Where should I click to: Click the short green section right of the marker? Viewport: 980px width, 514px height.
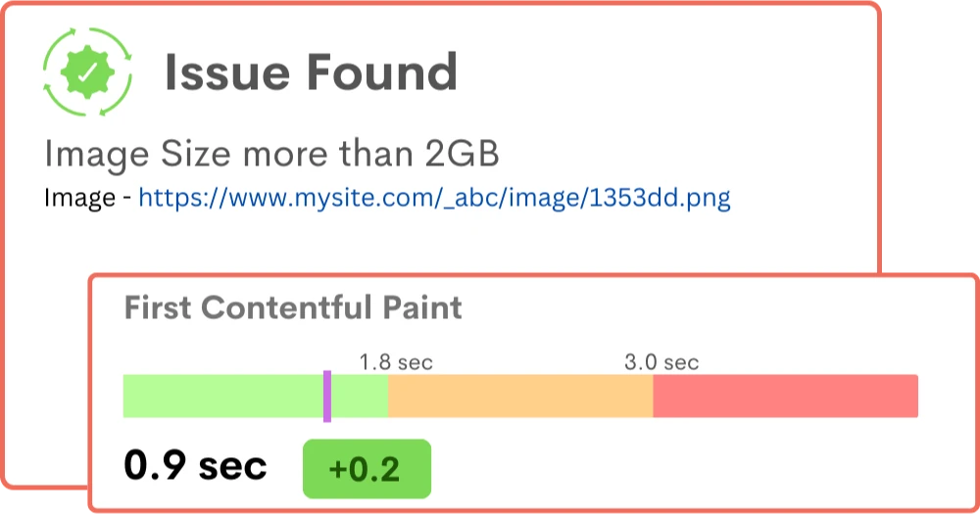point(360,397)
